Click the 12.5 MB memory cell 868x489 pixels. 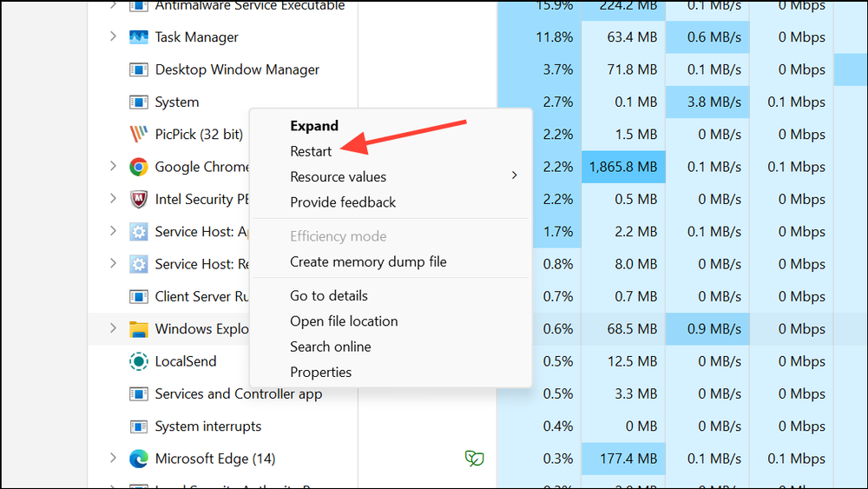click(623, 361)
